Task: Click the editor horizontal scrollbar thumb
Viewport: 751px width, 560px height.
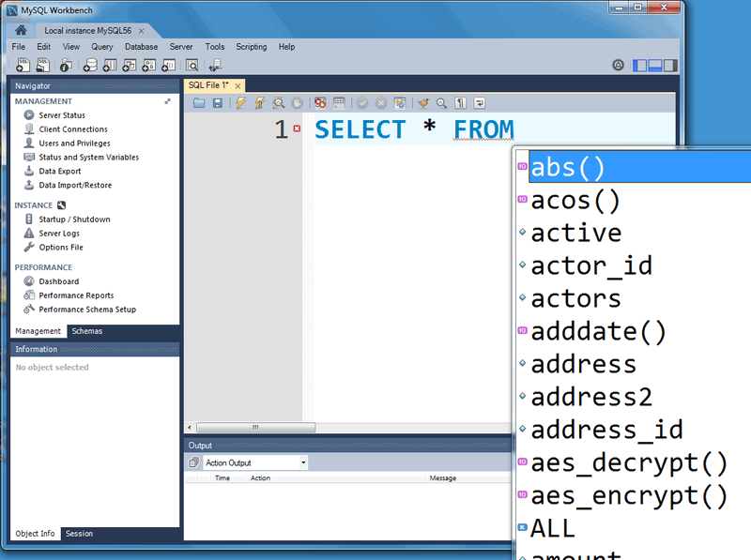Action: (255, 427)
